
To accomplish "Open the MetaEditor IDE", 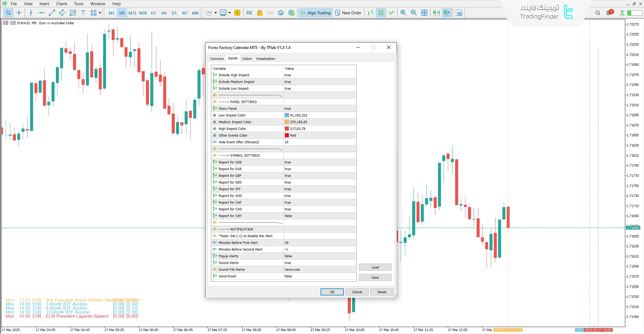I will (249, 13).
